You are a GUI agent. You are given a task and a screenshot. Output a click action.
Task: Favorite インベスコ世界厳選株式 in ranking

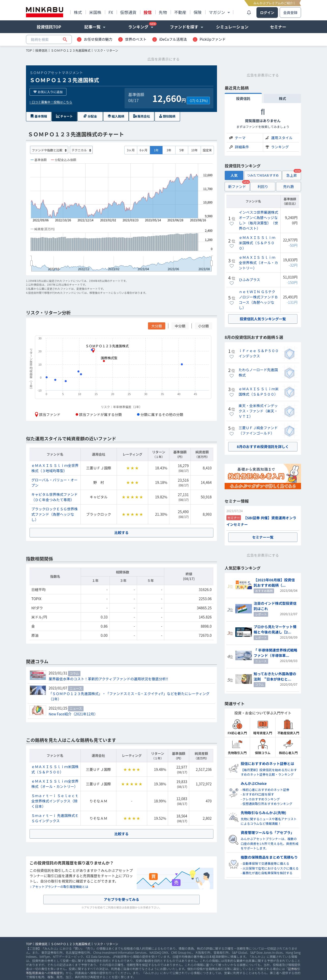point(231,224)
